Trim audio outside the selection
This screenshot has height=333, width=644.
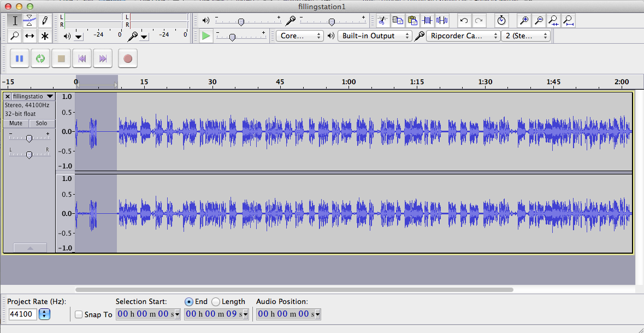pos(428,20)
